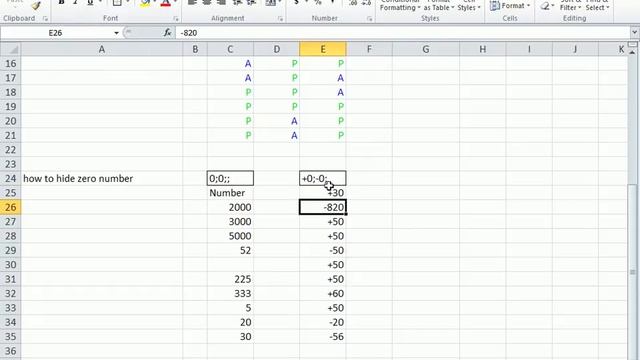Select row 26 header

[x=11, y=207]
